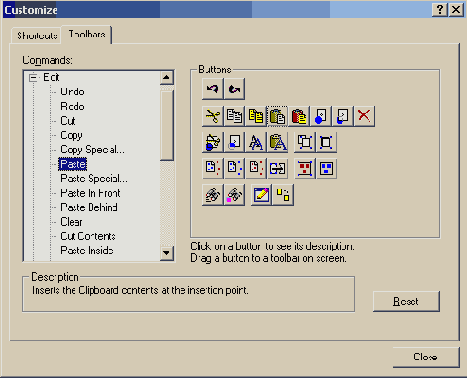Click the red X Clear button icon
The image size is (467, 378).
coord(364,116)
